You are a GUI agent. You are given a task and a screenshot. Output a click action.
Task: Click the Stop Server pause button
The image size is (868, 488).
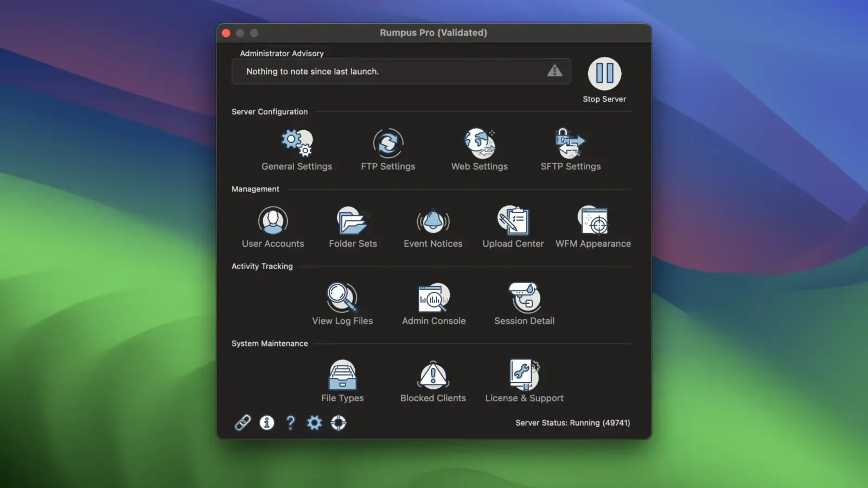pos(604,74)
